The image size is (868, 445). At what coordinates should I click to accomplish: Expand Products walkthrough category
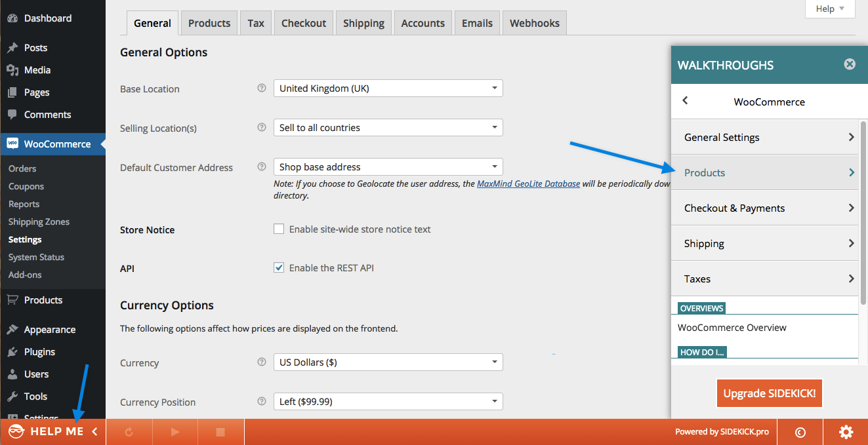click(x=765, y=172)
